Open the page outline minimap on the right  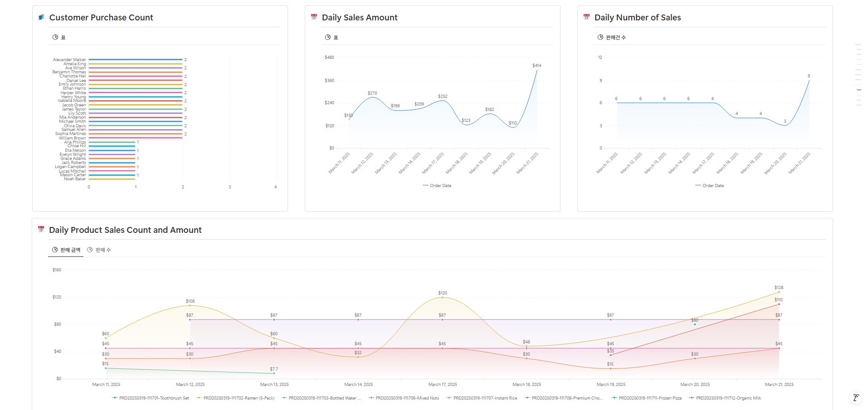[858, 75]
